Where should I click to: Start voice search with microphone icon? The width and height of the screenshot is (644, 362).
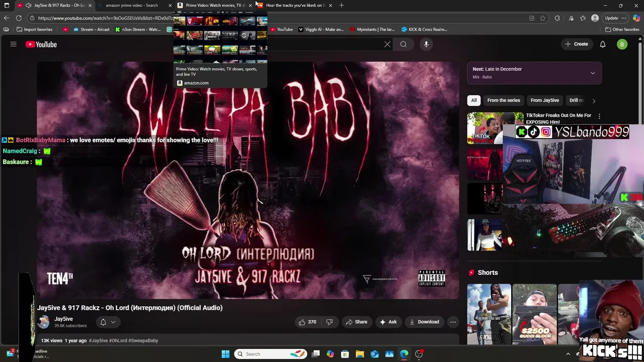click(x=426, y=44)
